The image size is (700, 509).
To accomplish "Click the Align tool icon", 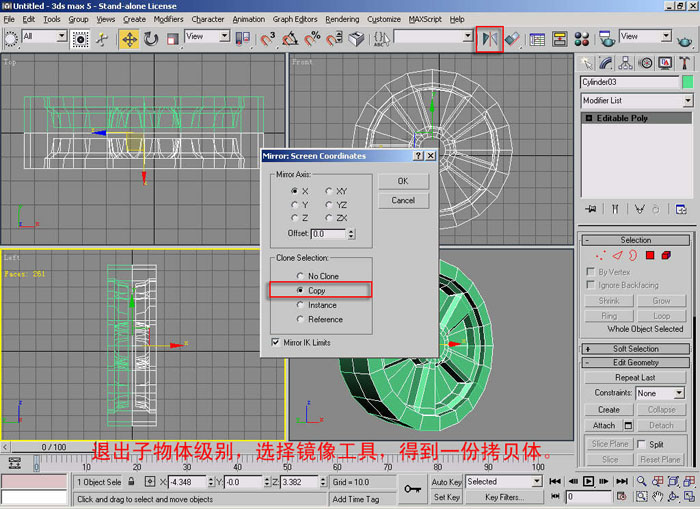I will (x=512, y=39).
